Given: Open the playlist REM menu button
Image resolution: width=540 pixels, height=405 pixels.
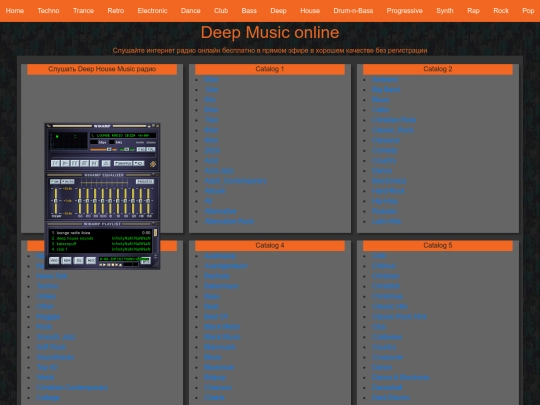Looking at the screenshot, I should 66,260.
